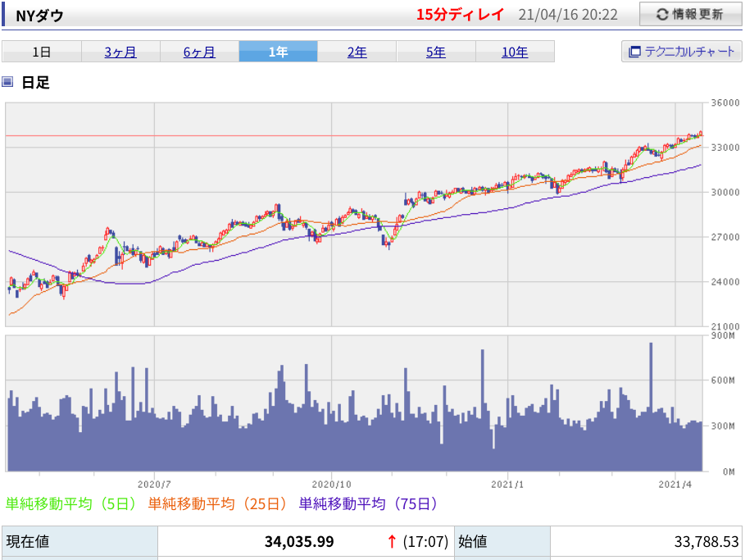This screenshot has width=745, height=560.
Task: Click the red up arrow beside 34,035.99
Action: click(x=392, y=541)
